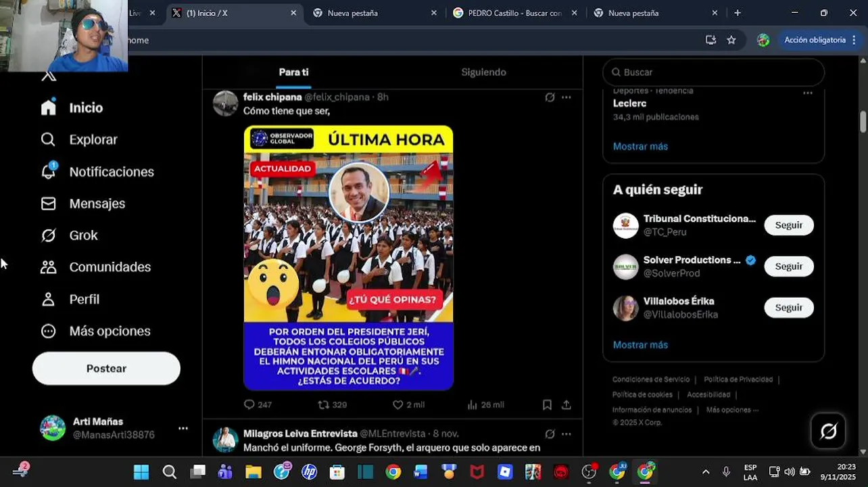Screen dimensions: 868x487
Task: Open options for Leclerc trend
Action: [x=808, y=93]
